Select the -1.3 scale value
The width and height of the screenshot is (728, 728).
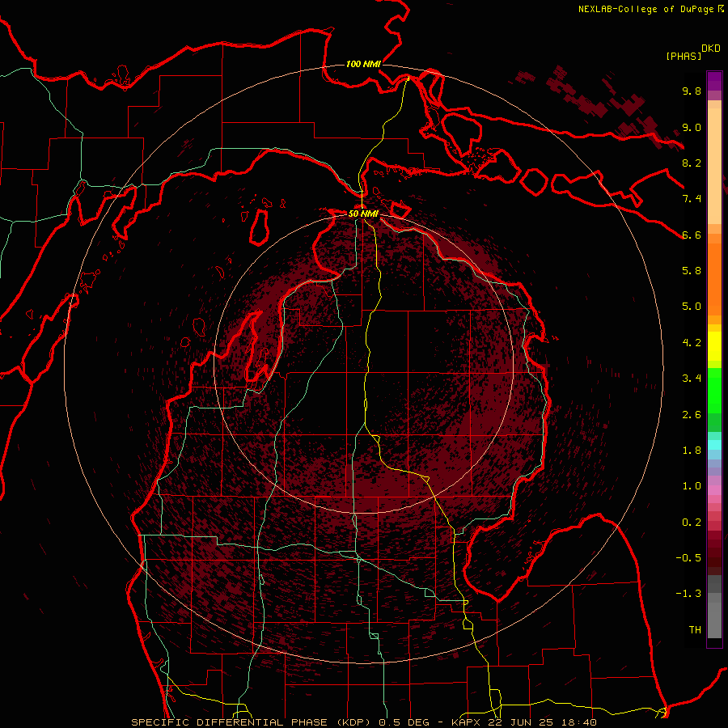coord(688,594)
